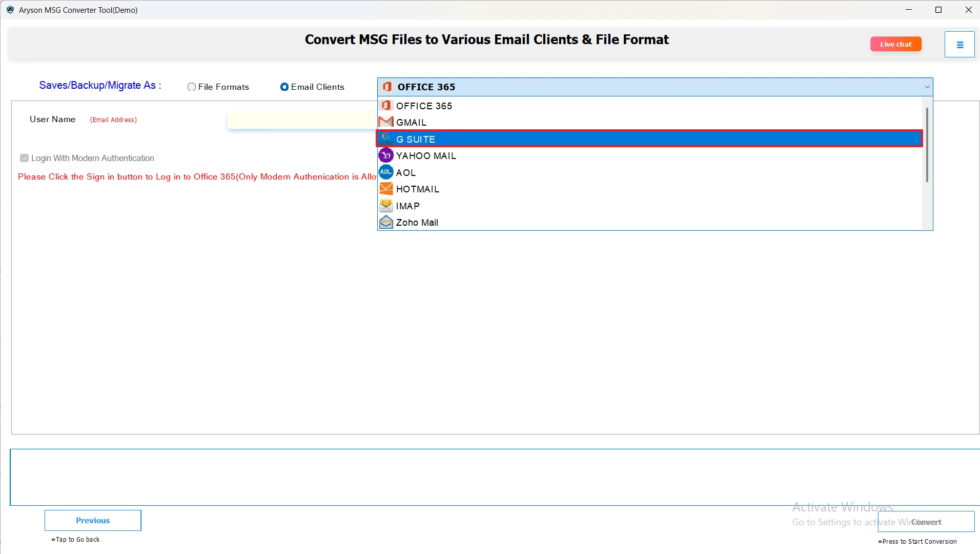Select the File Formats radio button
This screenshot has width=980, height=554.
click(x=192, y=87)
